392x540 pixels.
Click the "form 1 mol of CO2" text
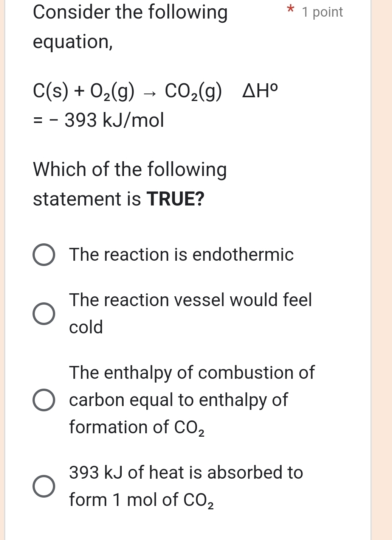(141, 500)
